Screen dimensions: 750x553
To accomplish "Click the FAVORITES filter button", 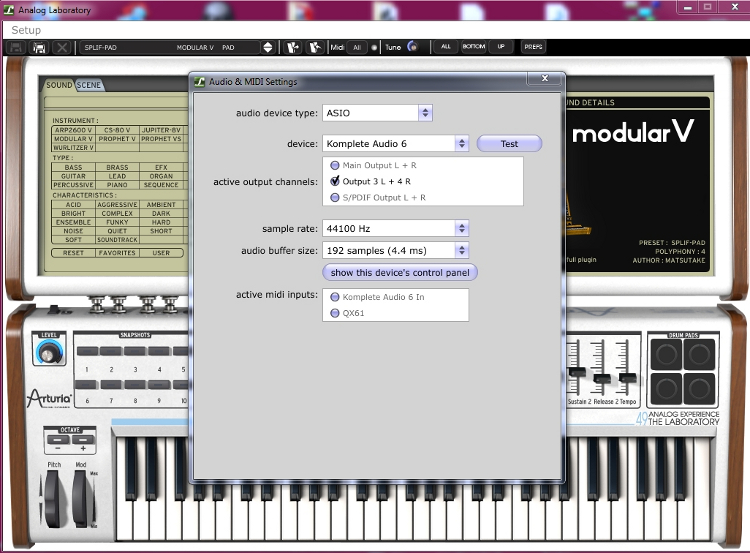I will tap(117, 253).
